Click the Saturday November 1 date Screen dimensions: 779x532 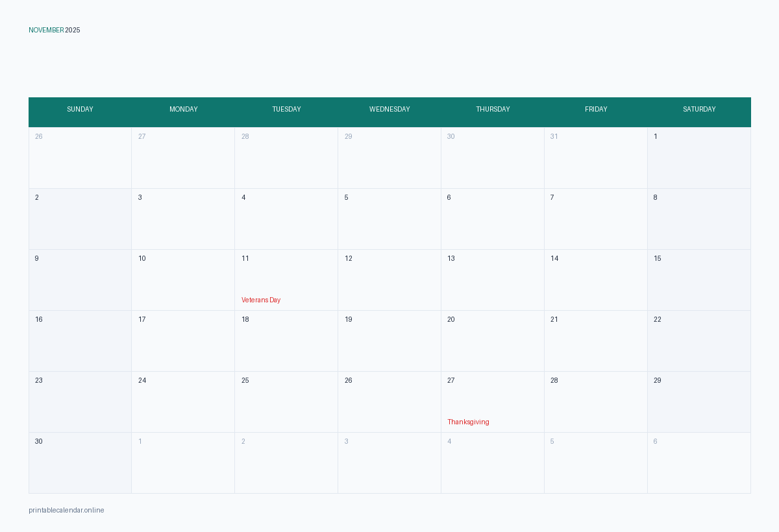coord(656,137)
